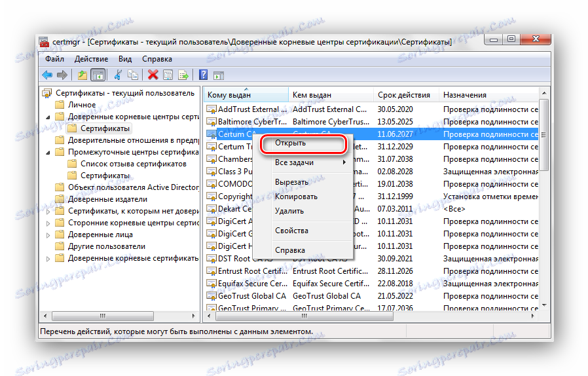Choose Копировать in the context menu
588x376 pixels.
click(303, 197)
